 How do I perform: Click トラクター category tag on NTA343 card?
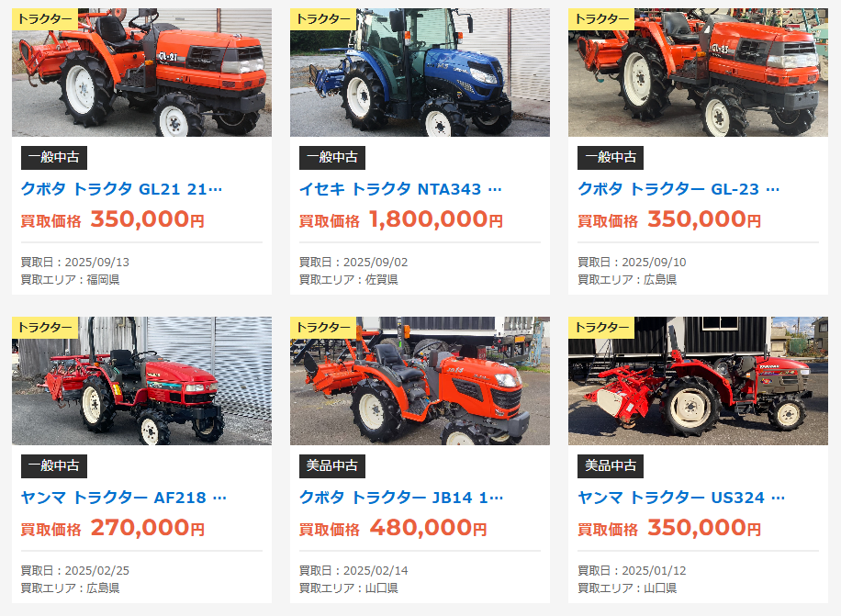(323, 19)
